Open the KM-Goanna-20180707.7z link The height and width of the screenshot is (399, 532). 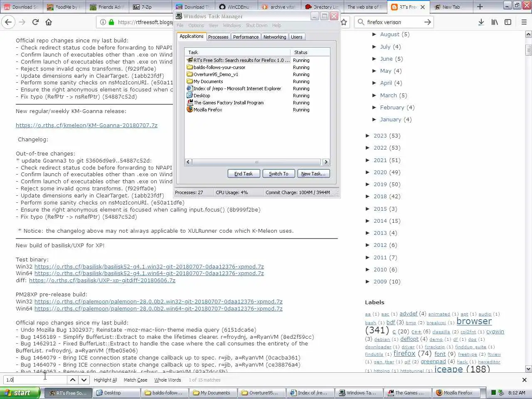pos(86,125)
